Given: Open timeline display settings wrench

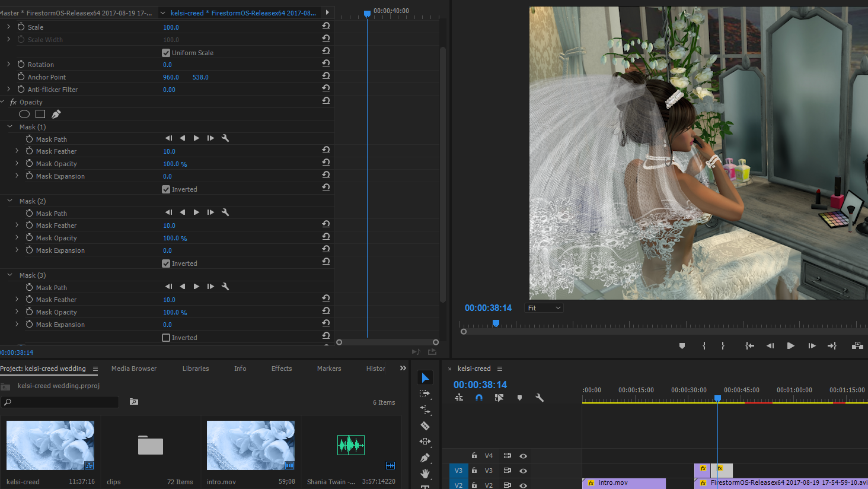Looking at the screenshot, I should [x=540, y=398].
